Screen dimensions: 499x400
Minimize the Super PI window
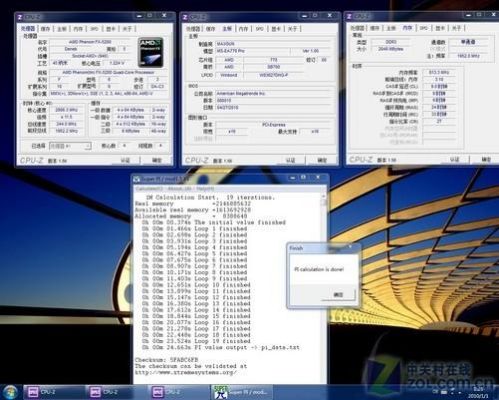click(292, 178)
